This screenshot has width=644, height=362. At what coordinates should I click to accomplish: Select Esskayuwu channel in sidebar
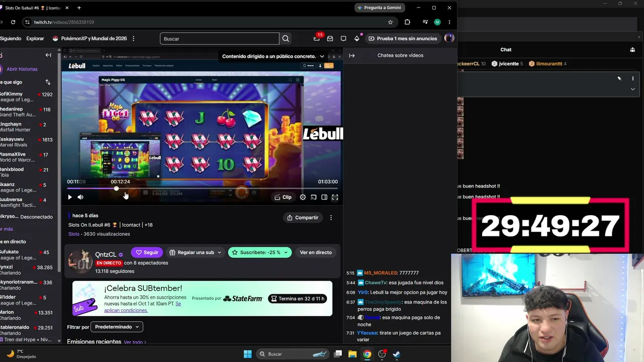click(x=27, y=142)
